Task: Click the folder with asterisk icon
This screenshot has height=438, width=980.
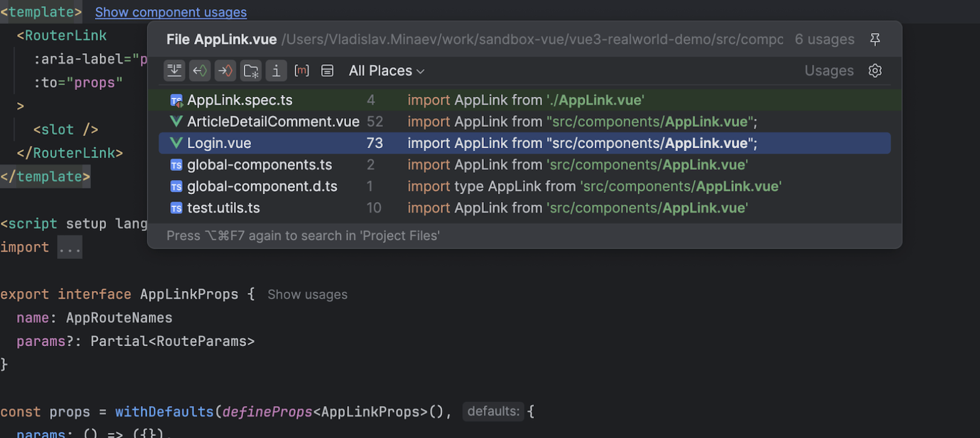Action: click(250, 71)
